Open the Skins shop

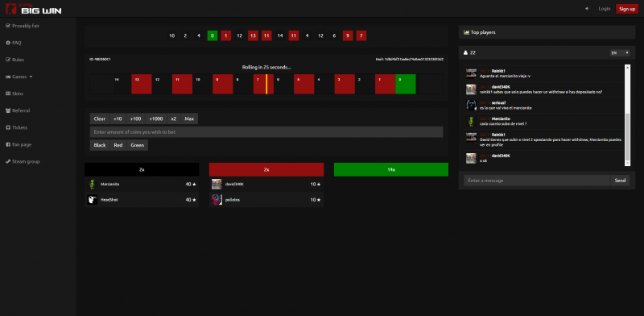click(14, 94)
